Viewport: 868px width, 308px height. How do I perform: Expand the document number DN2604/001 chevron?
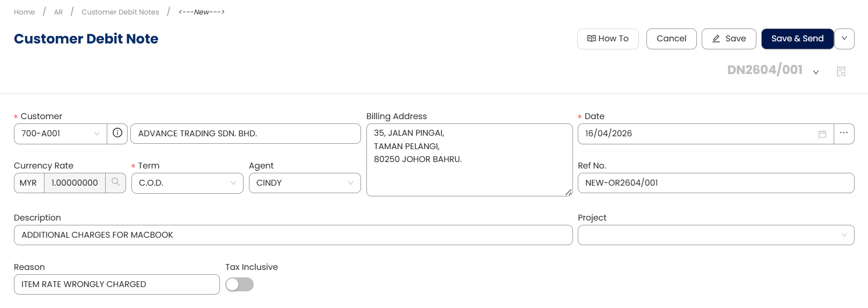[x=816, y=72]
